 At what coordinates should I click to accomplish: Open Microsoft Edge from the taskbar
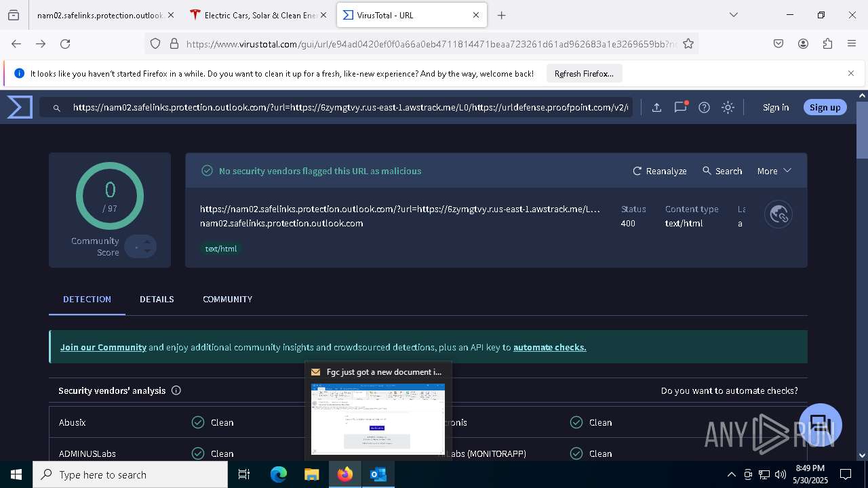point(278,474)
